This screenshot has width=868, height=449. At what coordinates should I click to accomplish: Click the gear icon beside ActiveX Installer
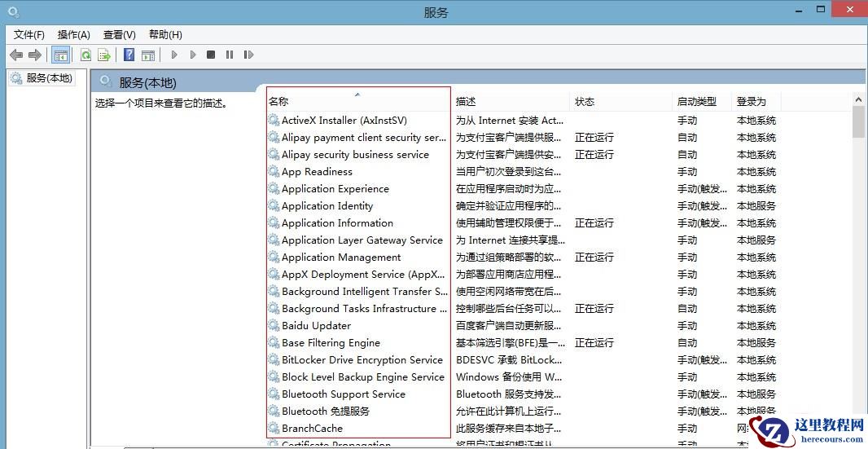[x=274, y=120]
